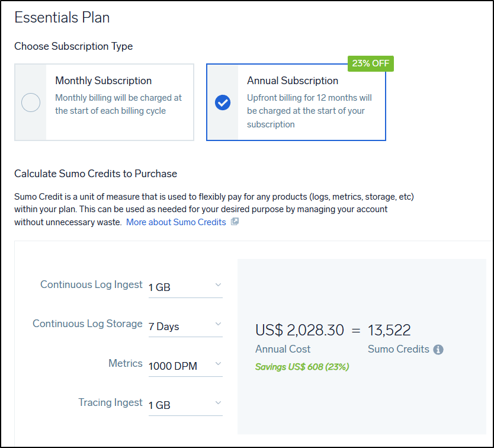Open the external link icon beside Sumo Credits link
The height and width of the screenshot is (448, 494).
(x=235, y=222)
